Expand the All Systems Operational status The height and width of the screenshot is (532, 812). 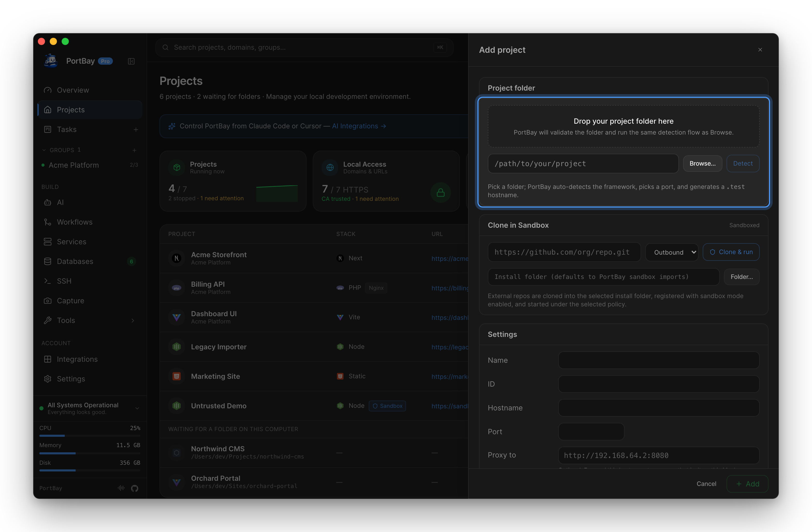[137, 408]
